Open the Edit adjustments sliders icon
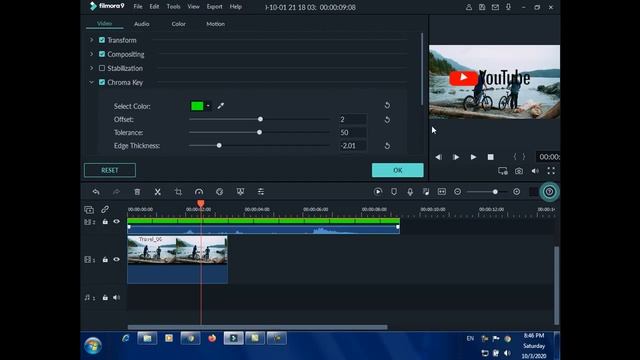Screen dimensions: 640x360 [261, 192]
